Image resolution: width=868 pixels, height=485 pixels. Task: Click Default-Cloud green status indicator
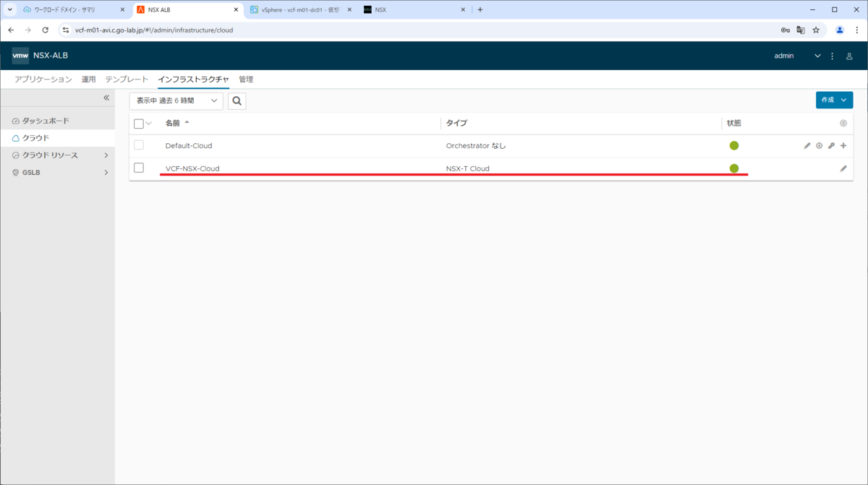coord(734,145)
